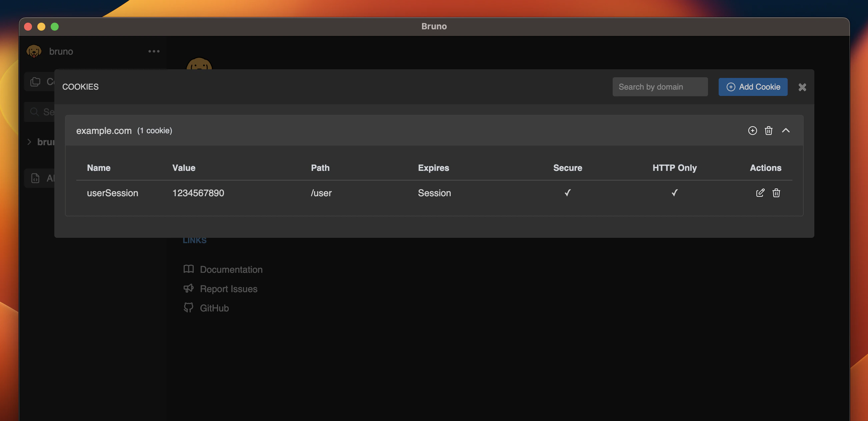
Task: Delete the userSession cookie via trash icon
Action: [x=776, y=193]
